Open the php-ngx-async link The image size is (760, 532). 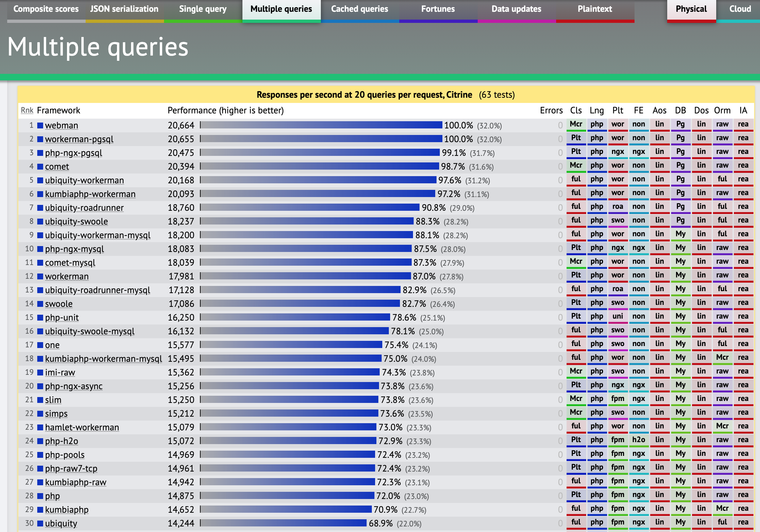(74, 386)
